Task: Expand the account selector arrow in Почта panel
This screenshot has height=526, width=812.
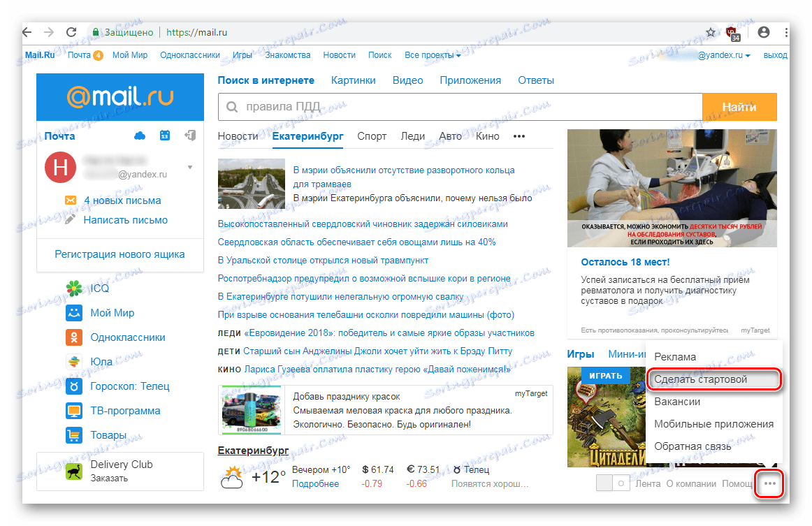Action: point(190,167)
